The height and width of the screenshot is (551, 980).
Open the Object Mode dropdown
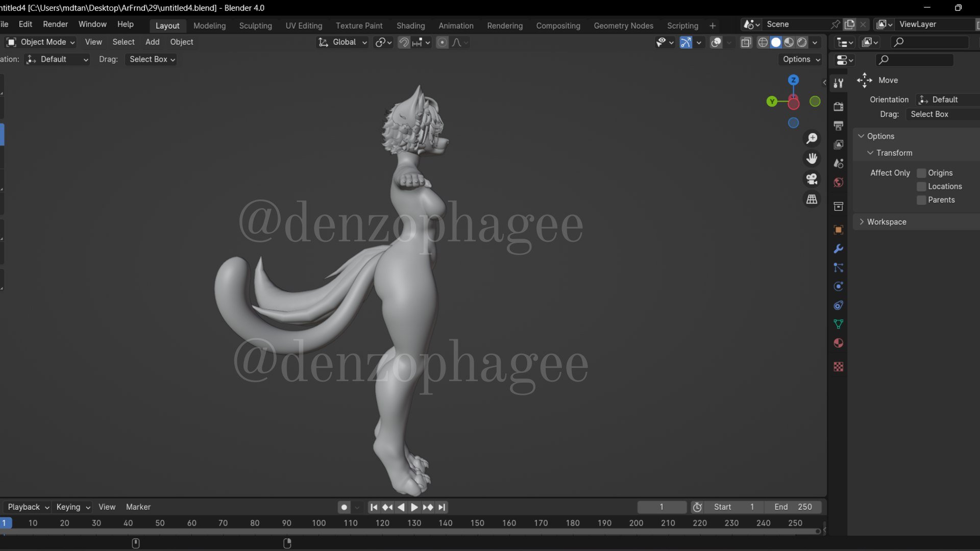coord(41,42)
